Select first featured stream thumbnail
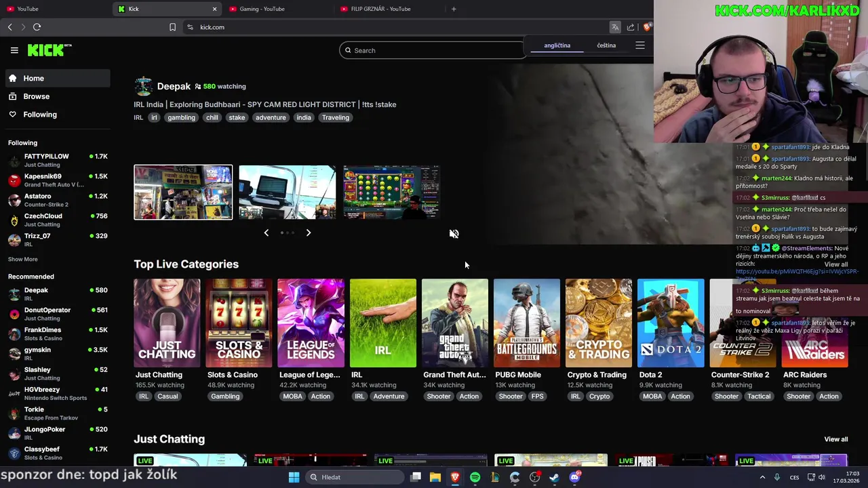 (183, 192)
